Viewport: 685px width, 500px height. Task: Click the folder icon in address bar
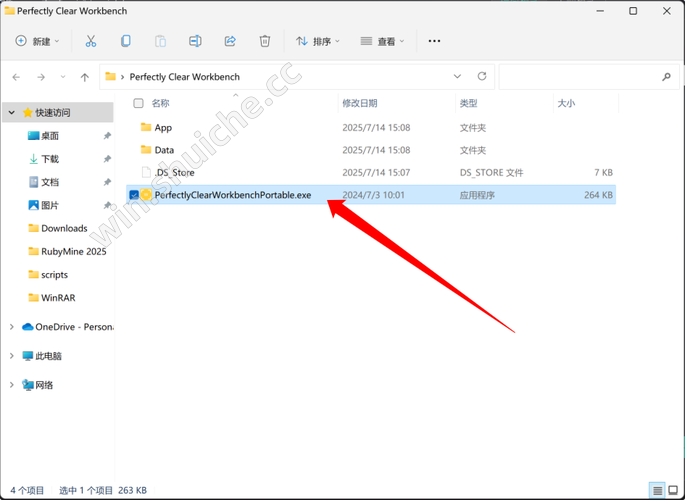111,76
